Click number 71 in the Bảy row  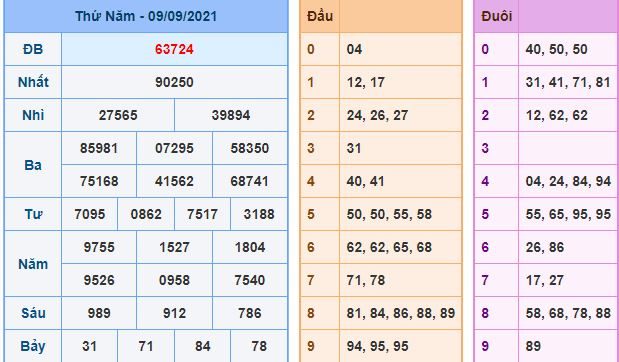click(x=146, y=346)
